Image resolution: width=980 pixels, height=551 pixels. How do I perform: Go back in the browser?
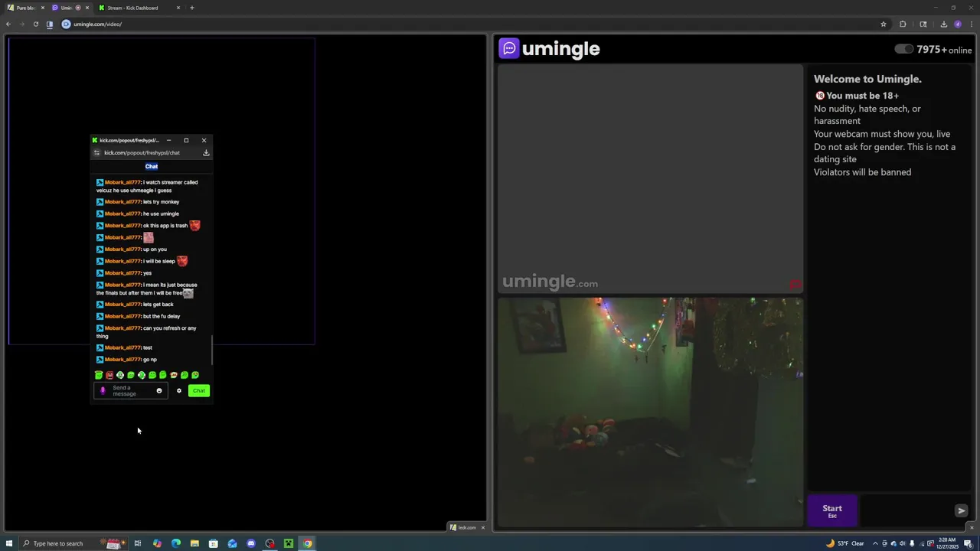point(8,24)
